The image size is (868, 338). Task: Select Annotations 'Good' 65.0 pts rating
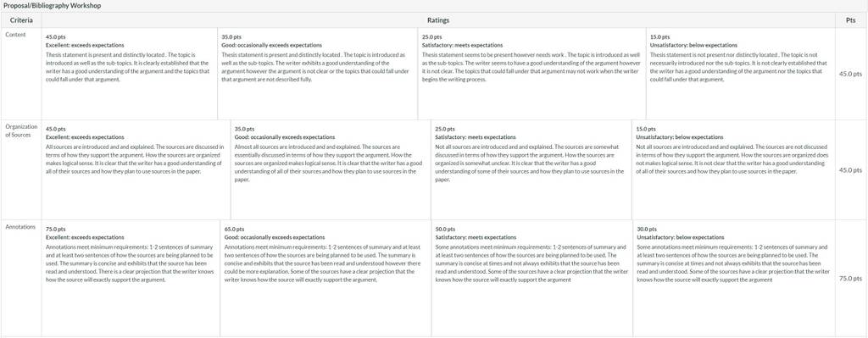(x=325, y=278)
